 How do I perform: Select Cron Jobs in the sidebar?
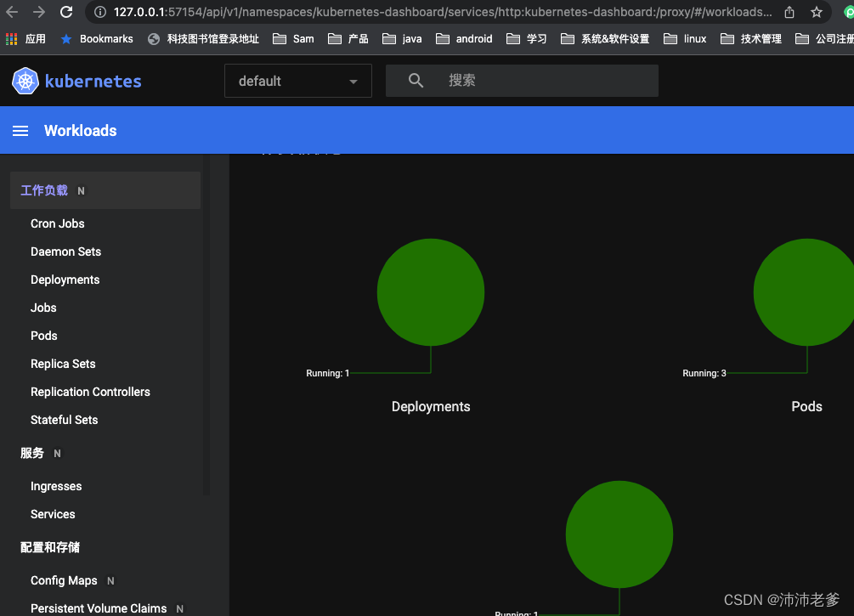[57, 223]
